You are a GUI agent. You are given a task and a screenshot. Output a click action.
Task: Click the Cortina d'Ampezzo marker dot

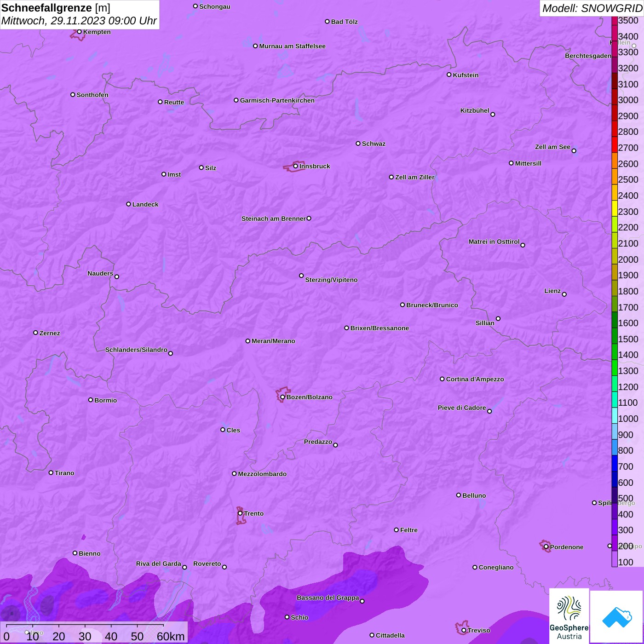point(442,379)
